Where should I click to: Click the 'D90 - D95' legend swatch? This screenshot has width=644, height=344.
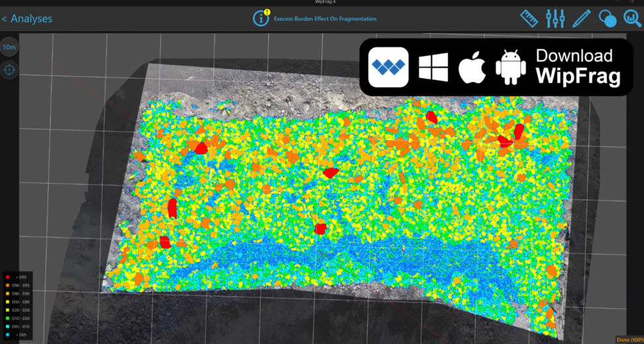[x=7, y=285]
